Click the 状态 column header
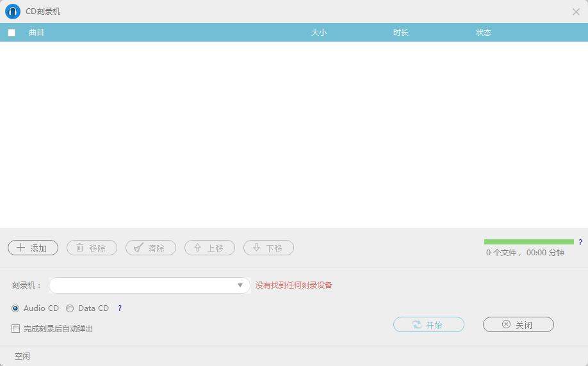Screen dimensions: 588x366 pos(484,33)
